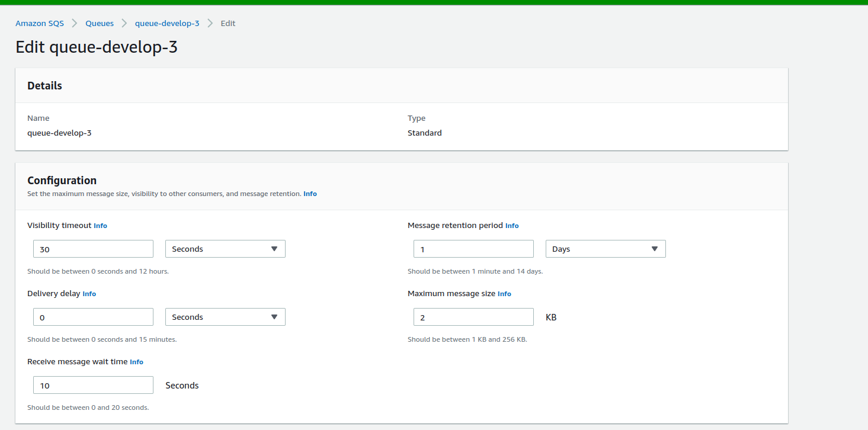Click the chevron icon on Days selector
The image size is (868, 430).
(655, 249)
